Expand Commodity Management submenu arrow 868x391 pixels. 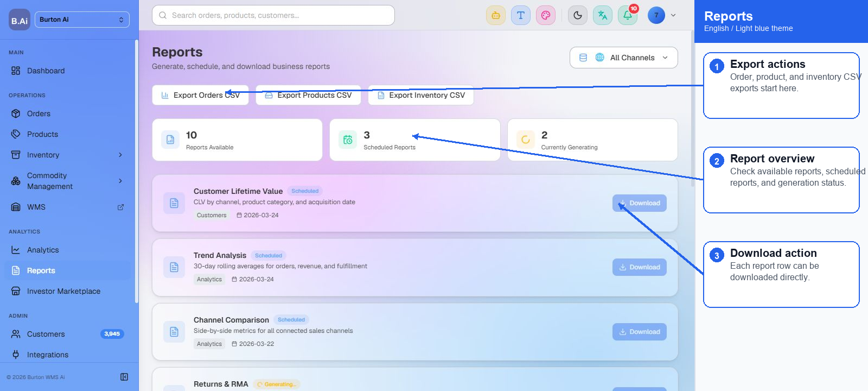pyautogui.click(x=120, y=181)
